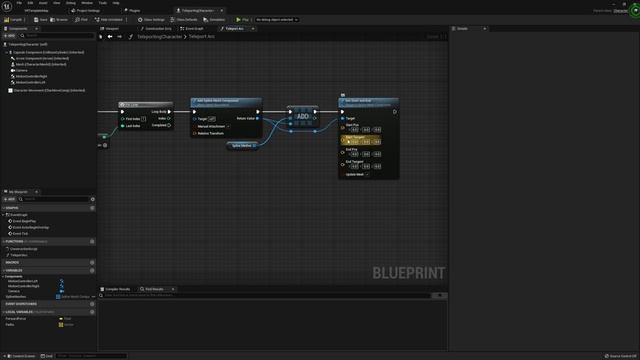640x360 pixels.
Task: Open My Blueprint settings gear
Action: point(93,199)
